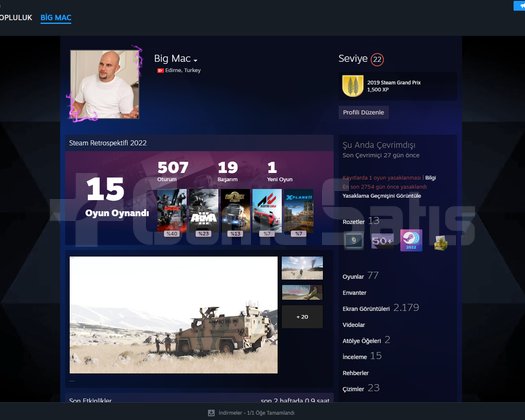Open the Rozetler badges section

point(361,221)
